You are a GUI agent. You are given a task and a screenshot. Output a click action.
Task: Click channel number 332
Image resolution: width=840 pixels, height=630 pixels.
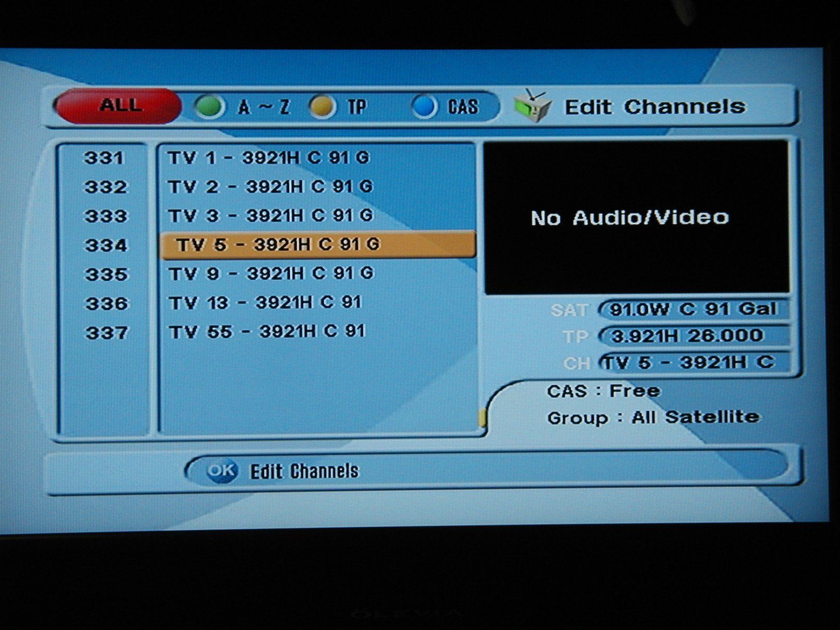click(x=106, y=187)
